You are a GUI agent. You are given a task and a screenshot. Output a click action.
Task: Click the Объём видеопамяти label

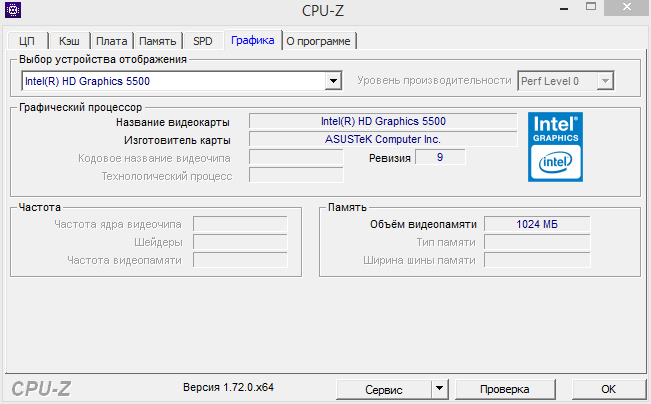pyautogui.click(x=423, y=224)
